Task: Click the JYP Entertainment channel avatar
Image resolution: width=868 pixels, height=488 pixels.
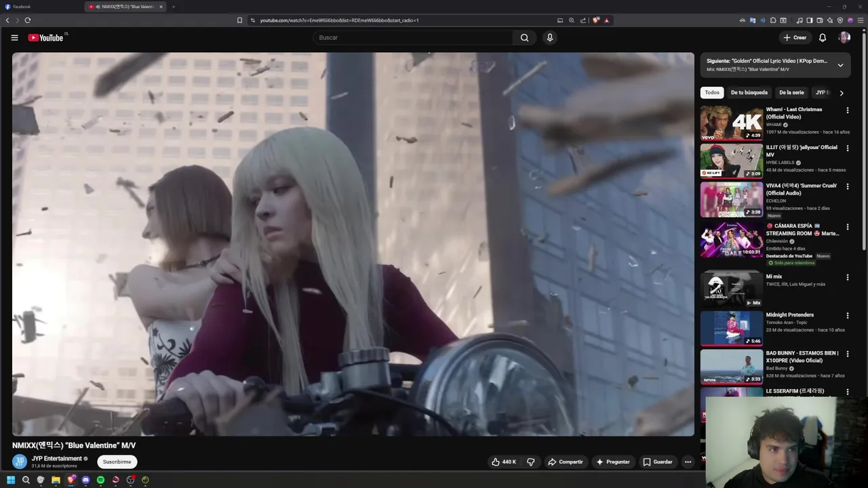Action: coord(20,462)
